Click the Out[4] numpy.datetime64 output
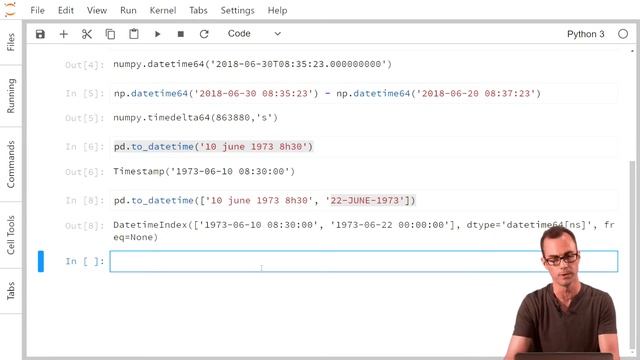Viewport: 640px width, 360px height. pyautogui.click(x=252, y=64)
